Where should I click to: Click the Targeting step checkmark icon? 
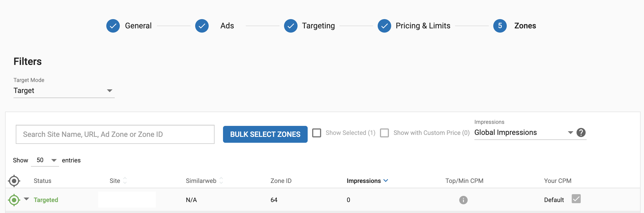[291, 26]
